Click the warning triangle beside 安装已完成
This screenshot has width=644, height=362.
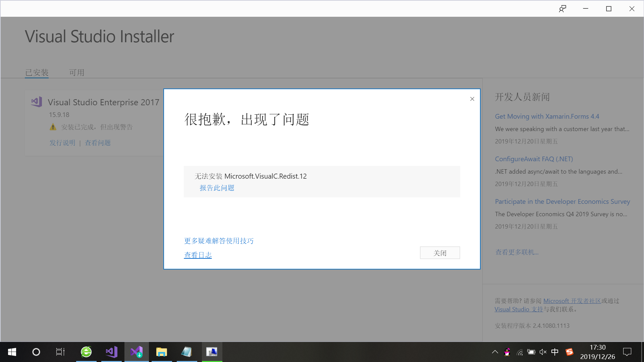[53, 127]
